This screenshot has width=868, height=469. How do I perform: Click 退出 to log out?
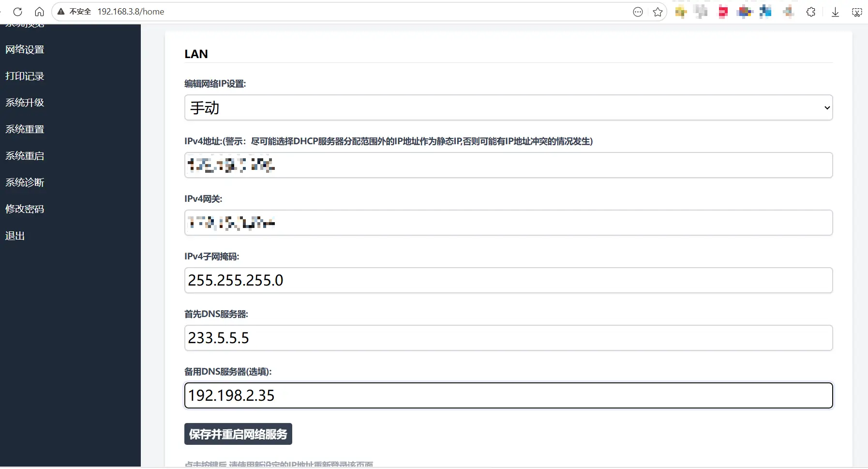click(x=15, y=236)
